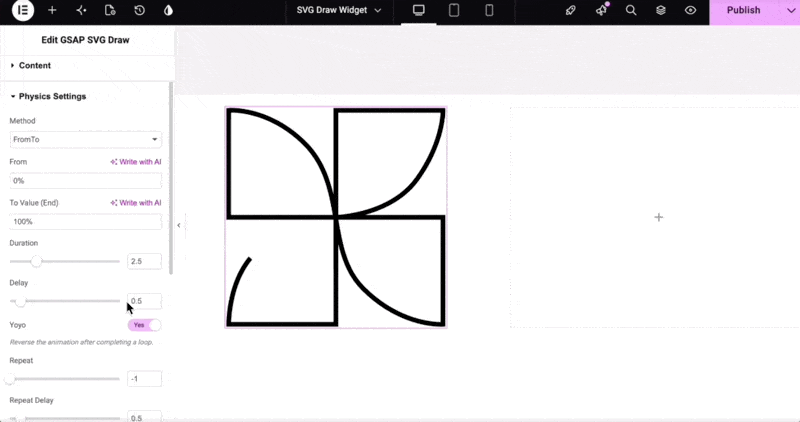This screenshot has height=422, width=800.
Task: Open the Page Settings document icon
Action: coord(110,10)
